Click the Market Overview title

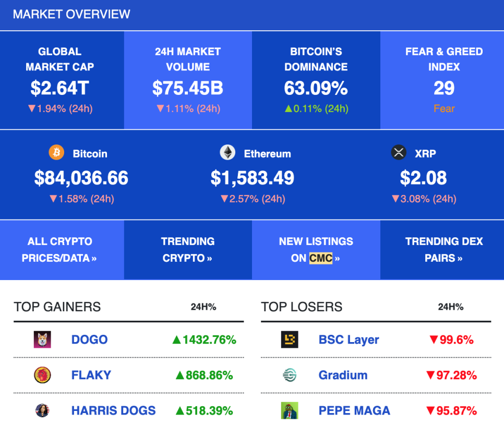click(x=71, y=14)
